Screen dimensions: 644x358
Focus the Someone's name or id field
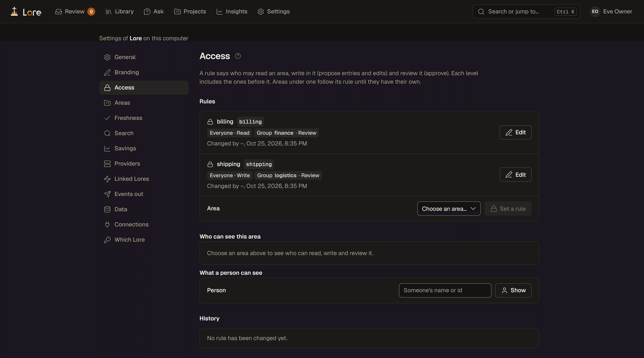pyautogui.click(x=445, y=290)
